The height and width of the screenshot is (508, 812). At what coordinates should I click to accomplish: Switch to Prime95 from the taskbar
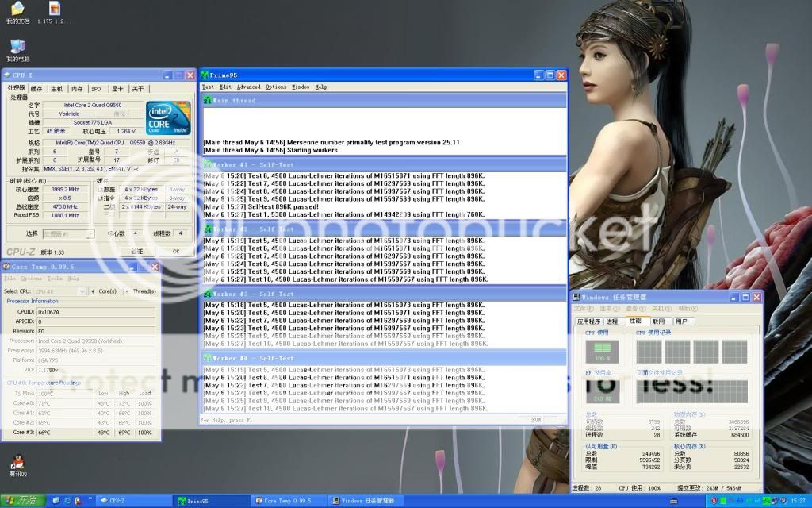(x=210, y=501)
